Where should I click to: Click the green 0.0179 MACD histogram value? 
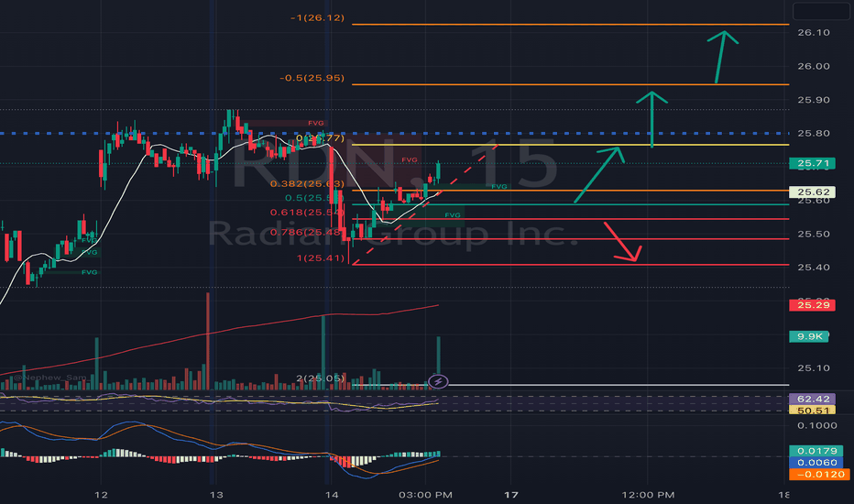pos(817,451)
